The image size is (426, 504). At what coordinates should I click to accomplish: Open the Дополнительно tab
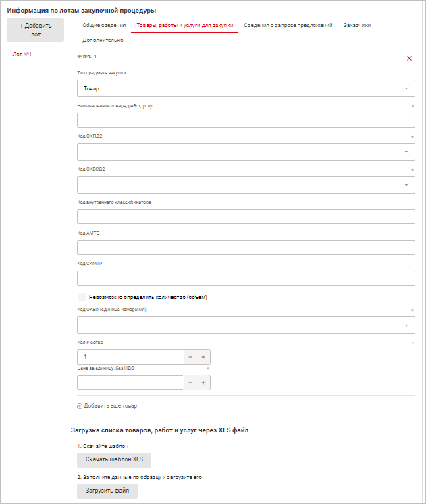click(103, 40)
